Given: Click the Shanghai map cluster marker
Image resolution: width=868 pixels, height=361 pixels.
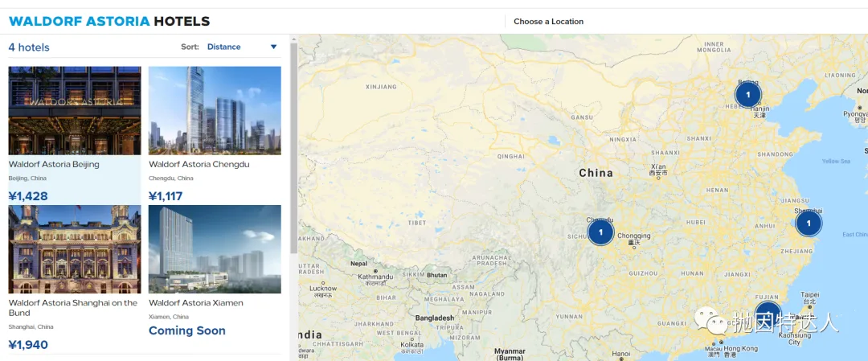Looking at the screenshot, I should pos(809,223).
